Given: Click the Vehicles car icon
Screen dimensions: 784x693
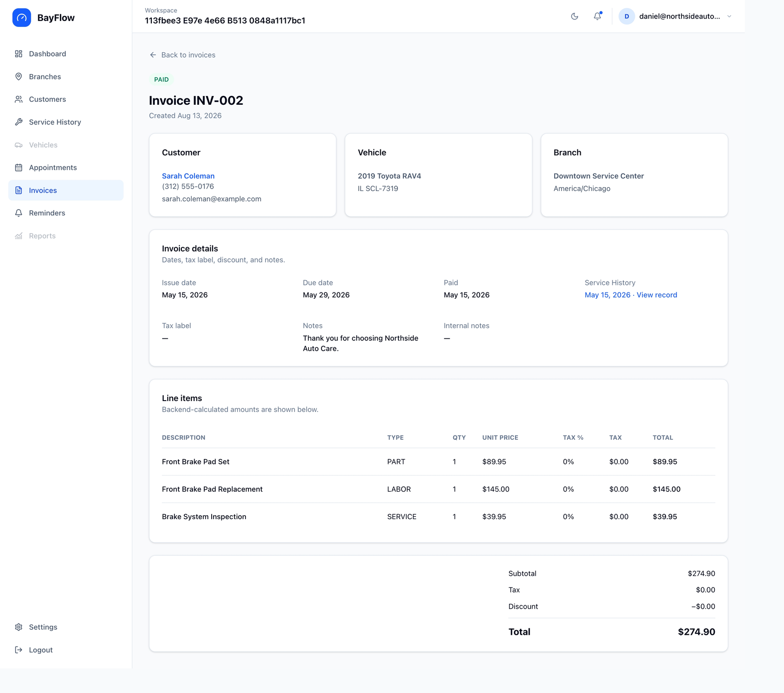Looking at the screenshot, I should point(19,145).
